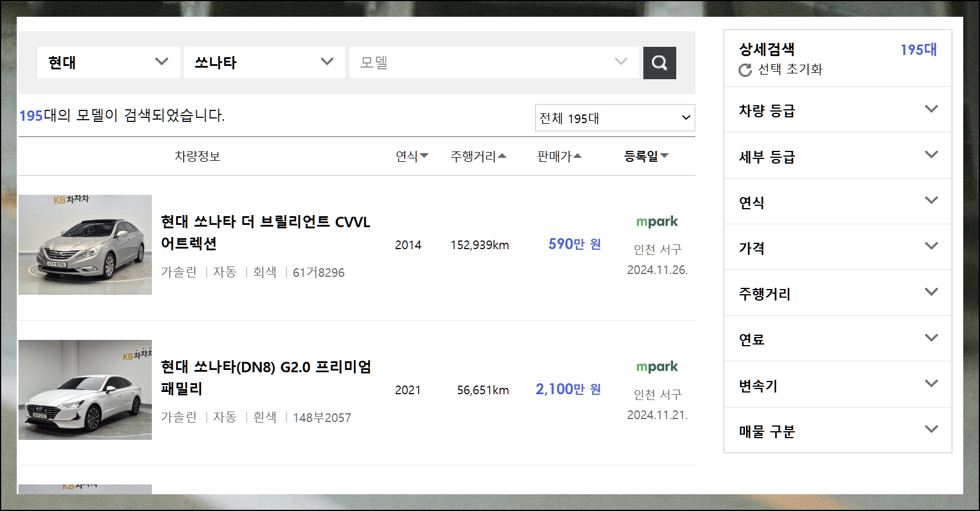980x511 pixels.
Task: Click the 차량정보 column header
Action: [198, 156]
